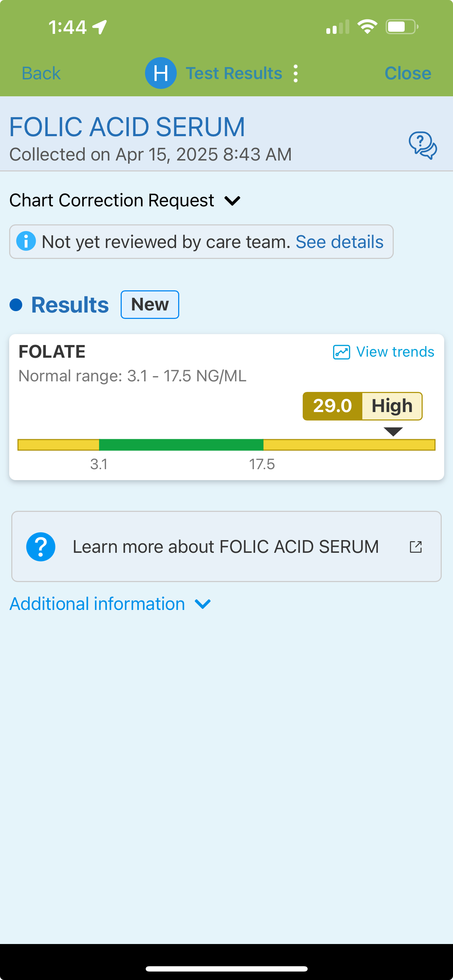Image resolution: width=453 pixels, height=980 pixels.
Task: Go Back to the previous screen
Action: [x=41, y=73]
